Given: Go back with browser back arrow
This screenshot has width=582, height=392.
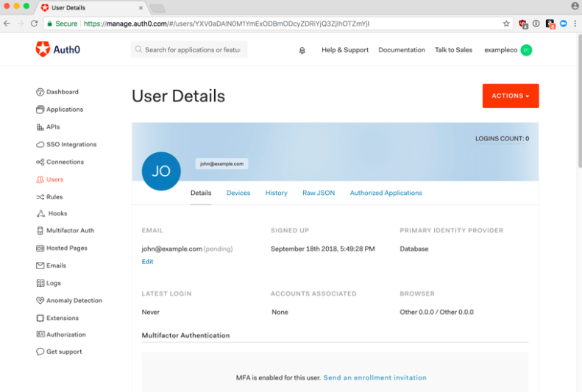Looking at the screenshot, I should pos(7,24).
